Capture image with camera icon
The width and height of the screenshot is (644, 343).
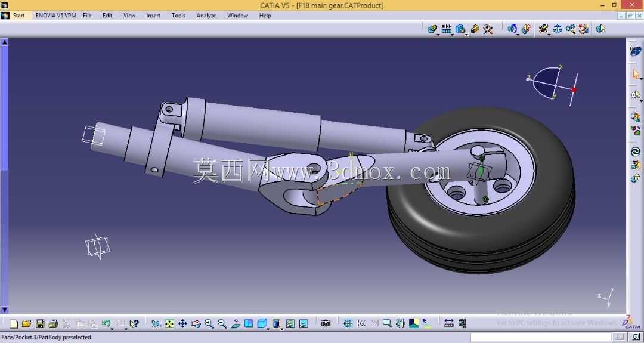326,323
